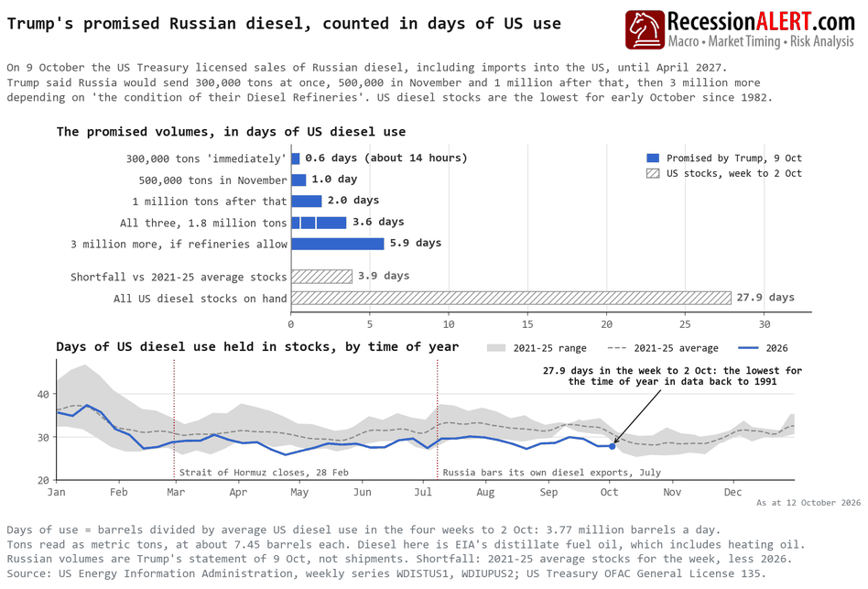The height and width of the screenshot is (589, 868).
Task: Click the '30' tick label on the bar chart axis
Action: coord(765,324)
